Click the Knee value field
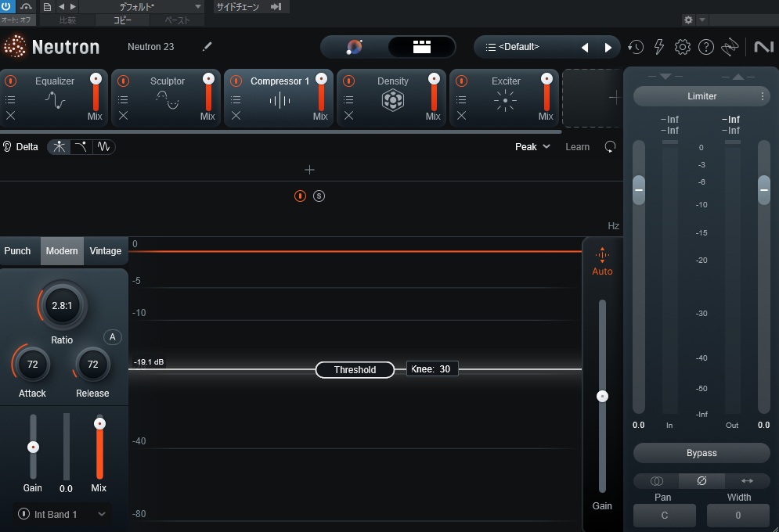This screenshot has width=779, height=532. coord(432,369)
